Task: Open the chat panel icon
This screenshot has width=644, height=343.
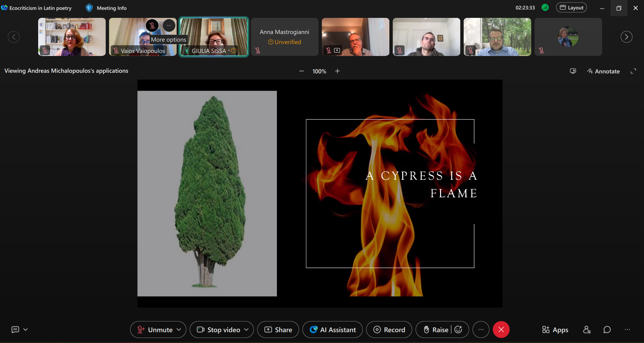Action: point(607,330)
